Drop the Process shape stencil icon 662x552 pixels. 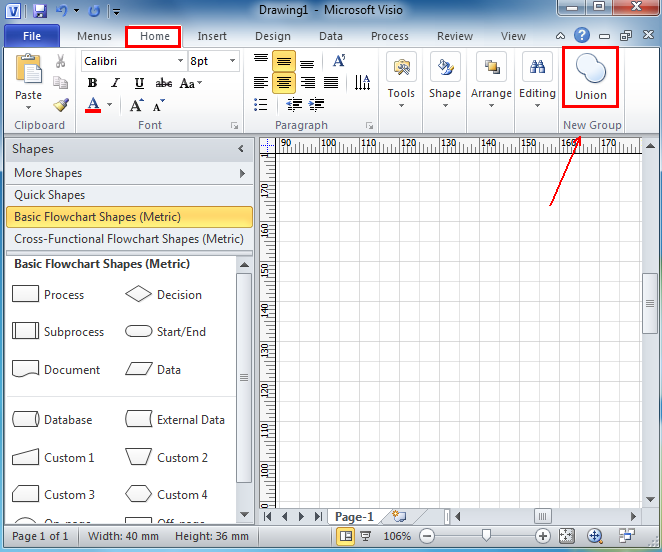25,294
